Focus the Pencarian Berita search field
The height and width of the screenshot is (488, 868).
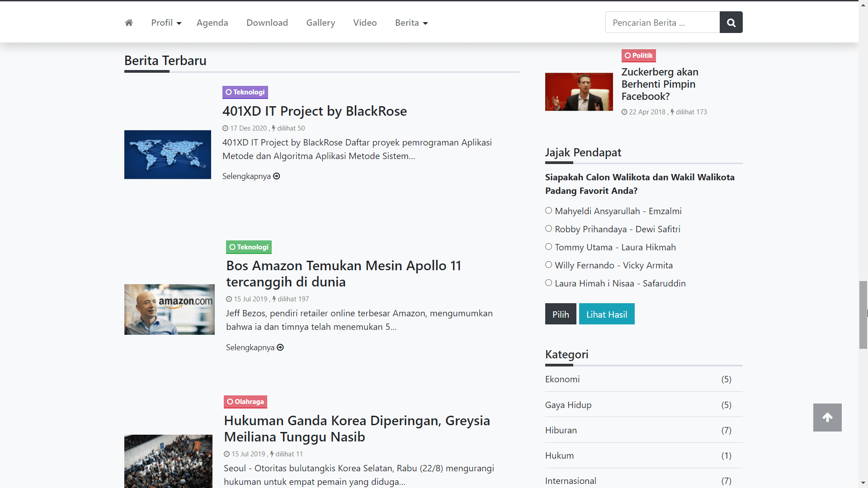coord(662,23)
